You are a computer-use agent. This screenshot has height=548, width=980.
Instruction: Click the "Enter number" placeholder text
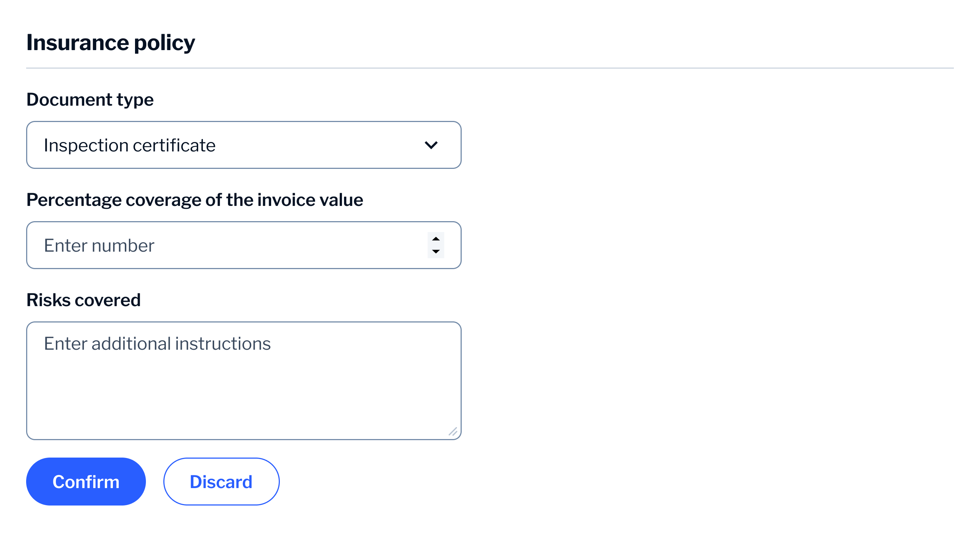tap(99, 245)
